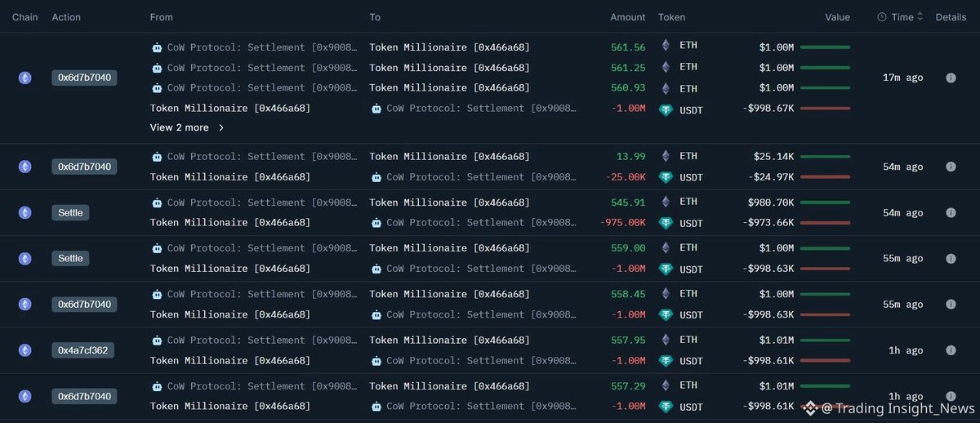Open CoW Protocol: Settlement sender of 561.56 ETH
Image resolution: width=980 pixels, height=423 pixels.
tap(262, 47)
